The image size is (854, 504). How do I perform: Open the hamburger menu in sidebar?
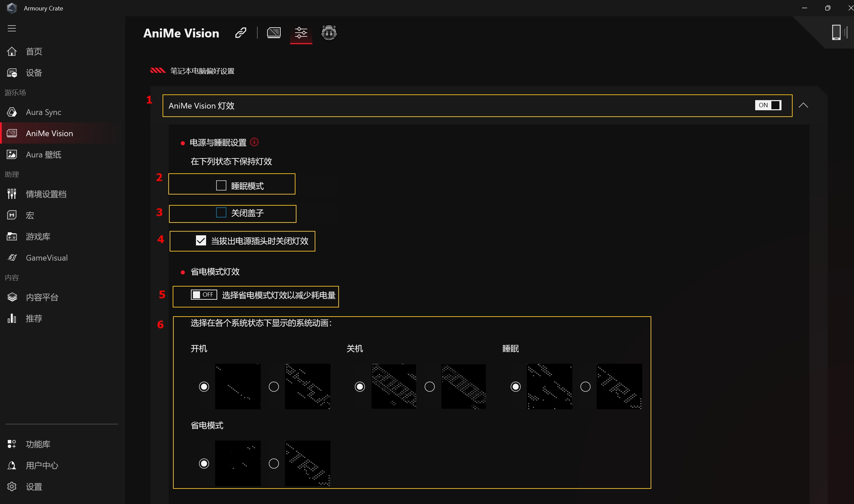12,28
